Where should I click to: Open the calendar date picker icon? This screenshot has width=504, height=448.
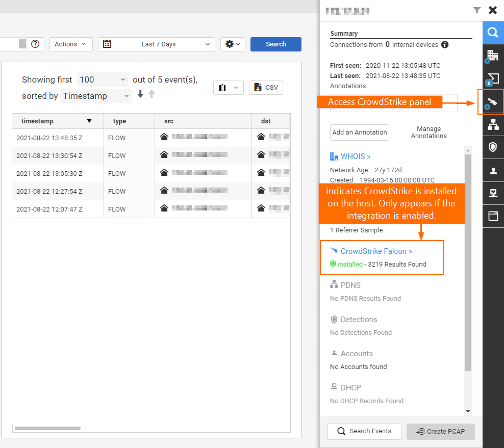coord(107,44)
